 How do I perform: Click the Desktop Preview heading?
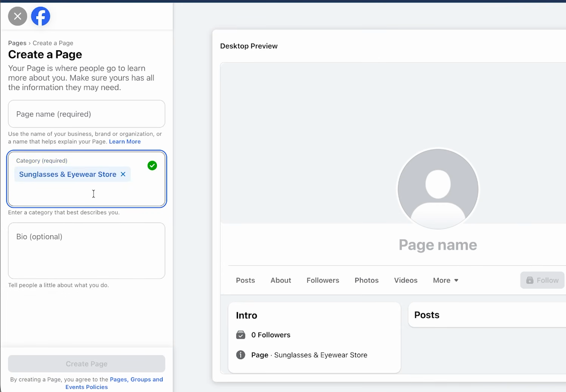pos(249,46)
